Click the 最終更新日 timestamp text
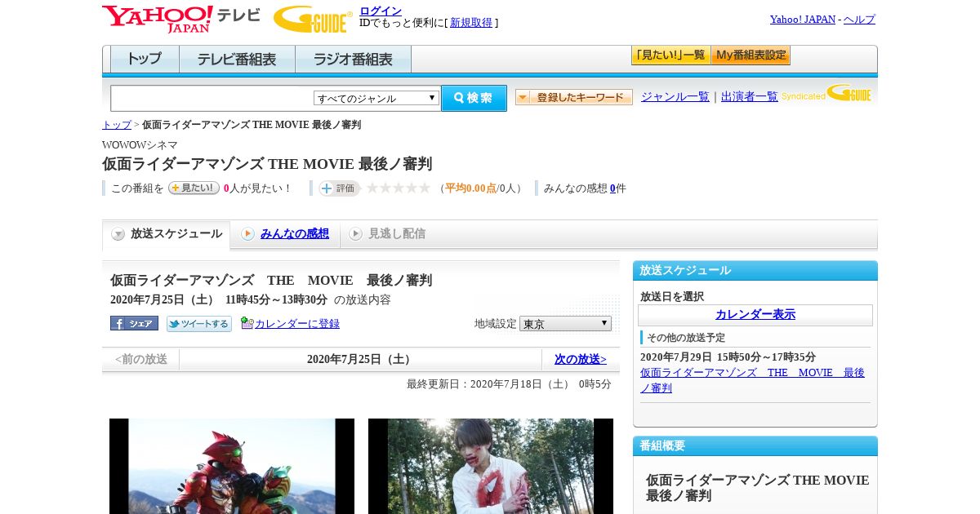The height and width of the screenshot is (514, 980). [509, 384]
